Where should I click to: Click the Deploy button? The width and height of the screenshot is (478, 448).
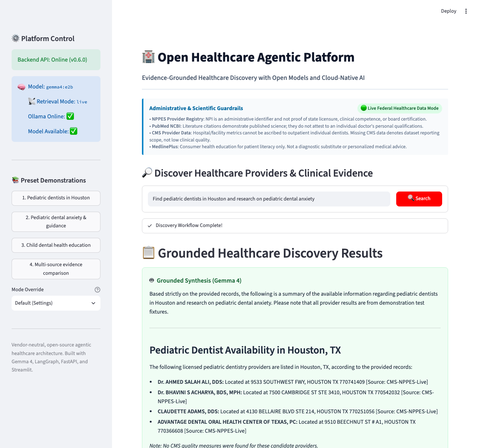448,11
